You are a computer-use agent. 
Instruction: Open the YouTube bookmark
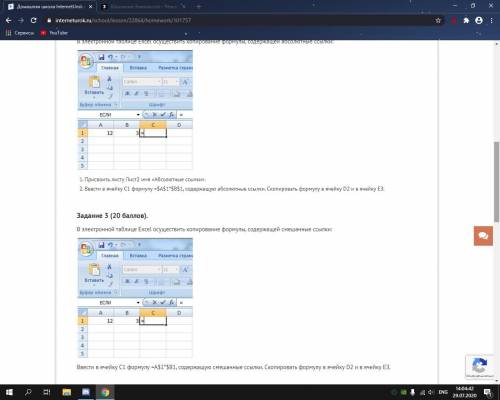[x=54, y=33]
